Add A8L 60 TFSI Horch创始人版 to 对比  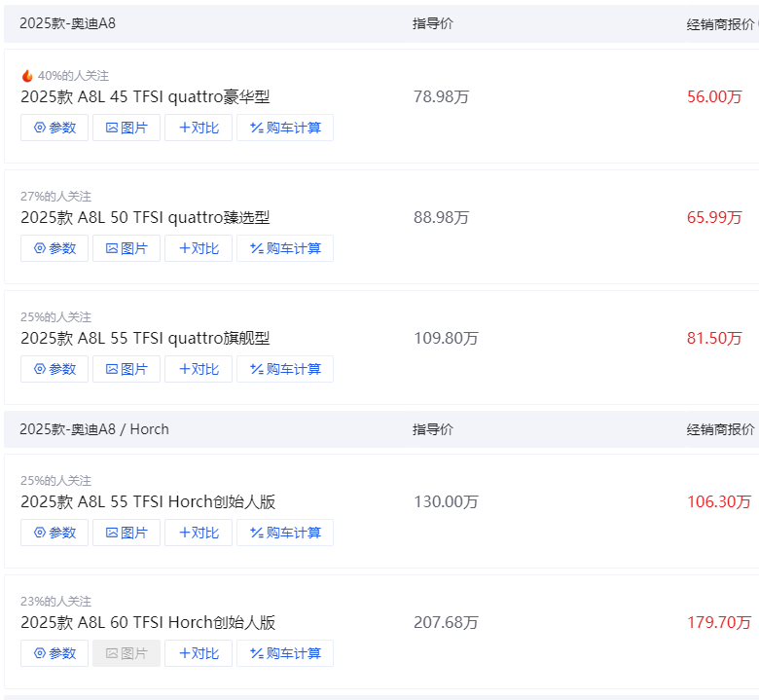tap(199, 653)
